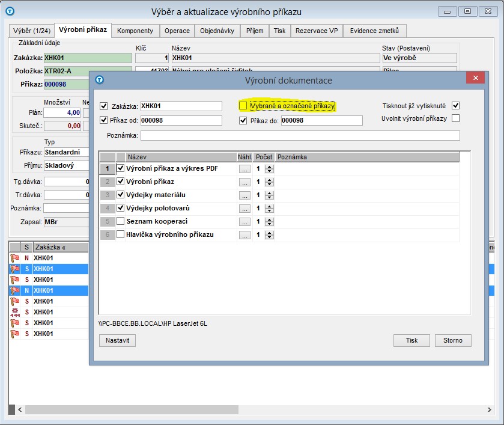Screen dimensions: 504x425
Task: Check the Seznam kooperací document checkbox
Action: tap(120, 221)
